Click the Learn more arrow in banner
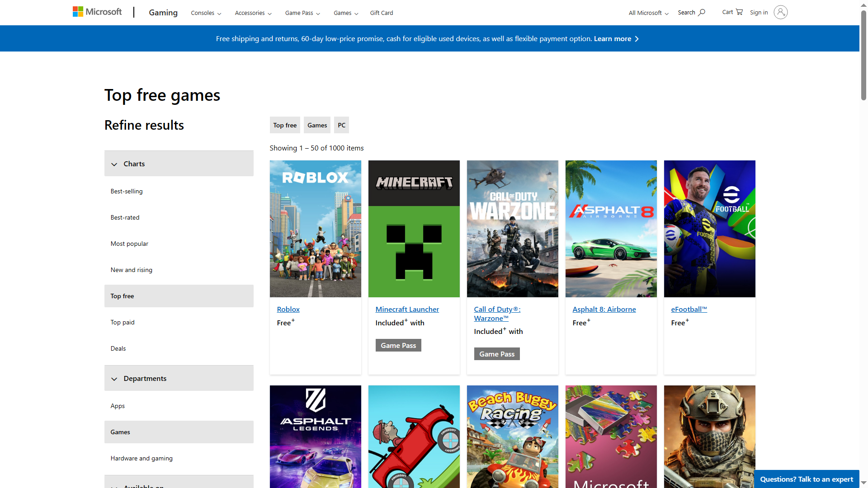The height and width of the screenshot is (488, 868). 637,39
